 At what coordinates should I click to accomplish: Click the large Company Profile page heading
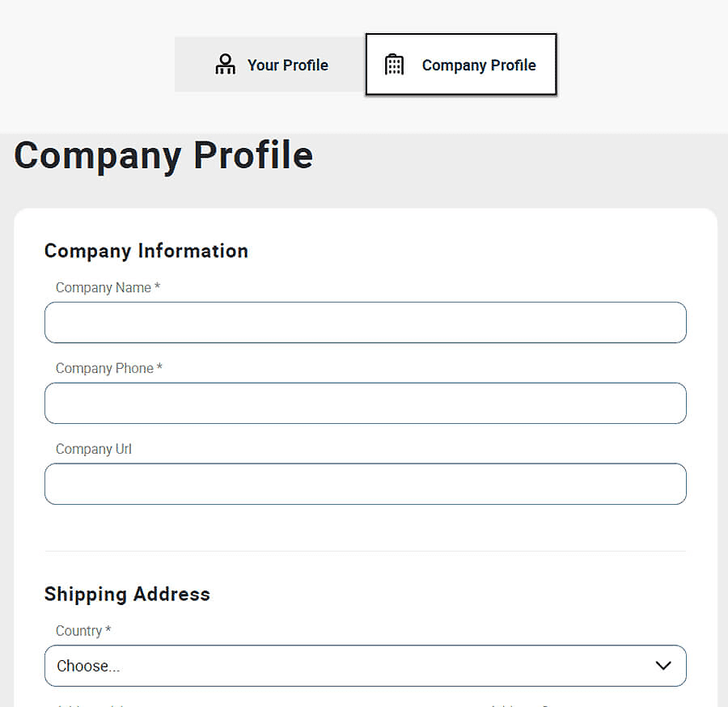point(163,155)
